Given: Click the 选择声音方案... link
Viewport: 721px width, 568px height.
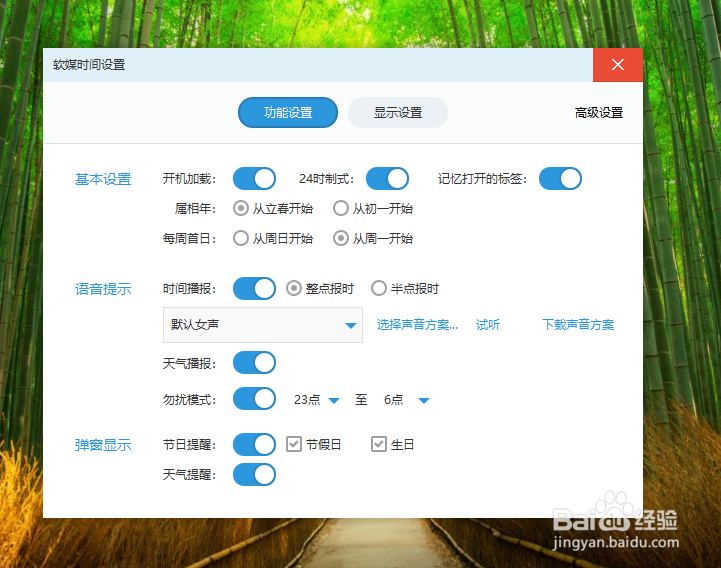Looking at the screenshot, I should coord(417,325).
